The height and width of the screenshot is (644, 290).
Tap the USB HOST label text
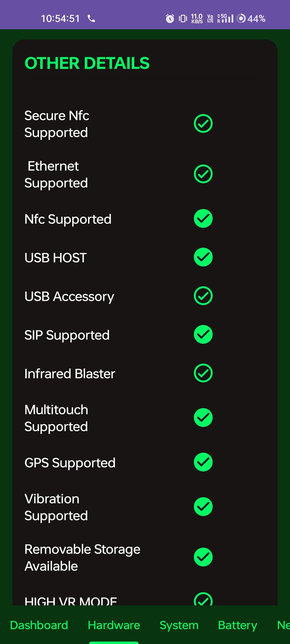click(x=56, y=258)
